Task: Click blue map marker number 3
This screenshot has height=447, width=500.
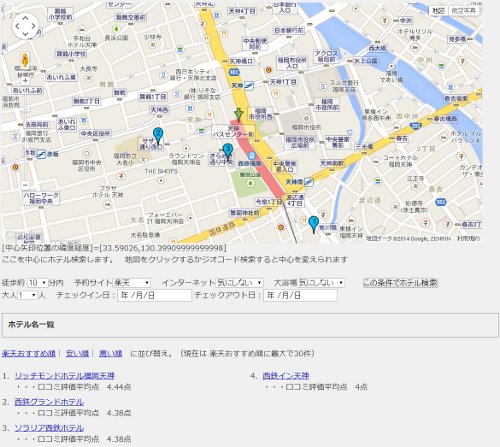Action: coord(228,152)
